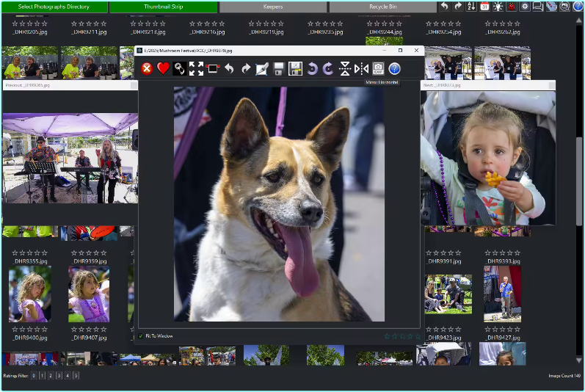Viewport: 585px width, 392px height.
Task: Click the red X reject icon in viewer toolbar
Action: pyautogui.click(x=147, y=68)
